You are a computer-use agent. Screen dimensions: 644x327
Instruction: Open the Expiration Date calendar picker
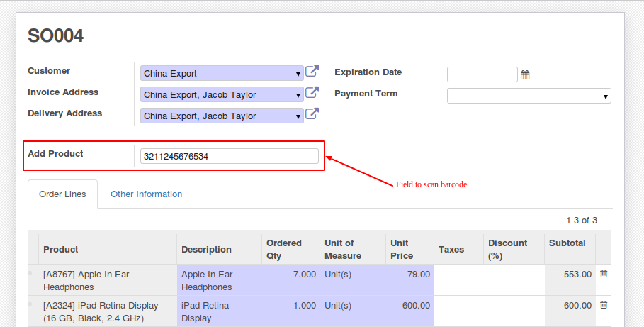click(x=525, y=75)
